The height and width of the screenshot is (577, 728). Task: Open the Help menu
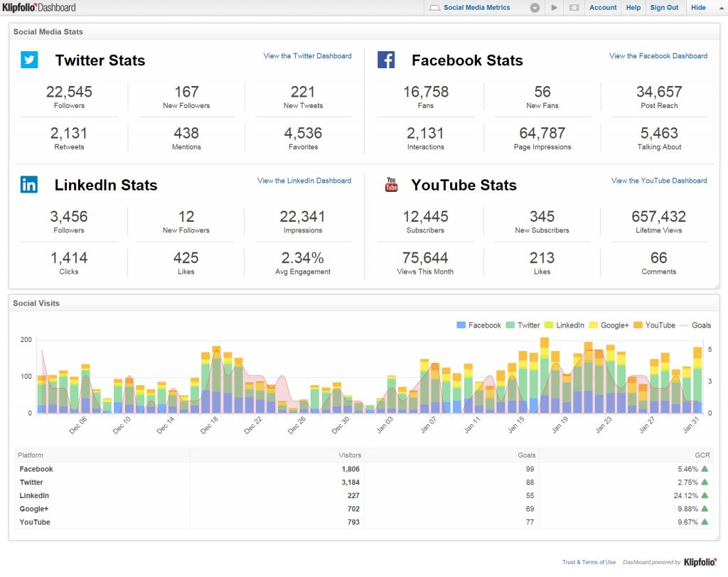click(633, 8)
